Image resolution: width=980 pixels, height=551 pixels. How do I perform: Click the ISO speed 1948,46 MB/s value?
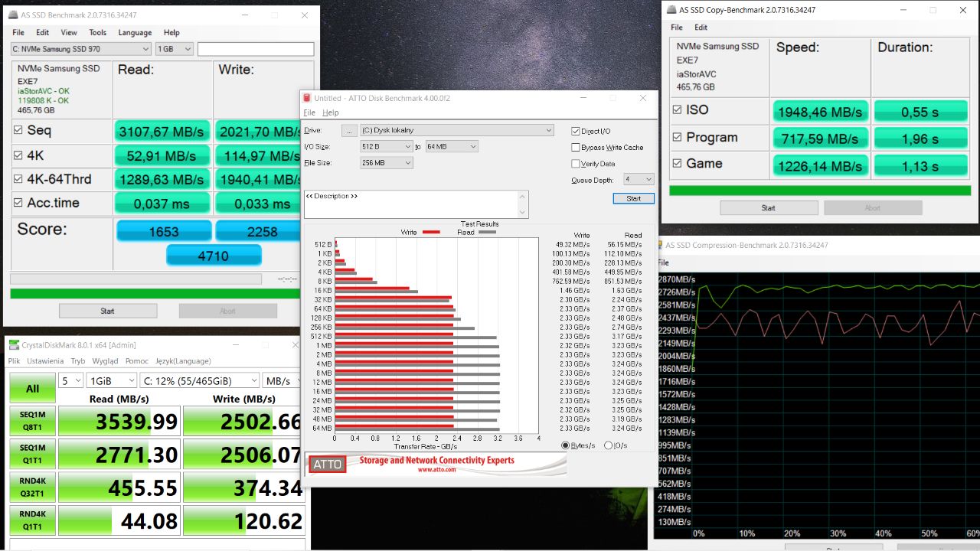click(820, 112)
